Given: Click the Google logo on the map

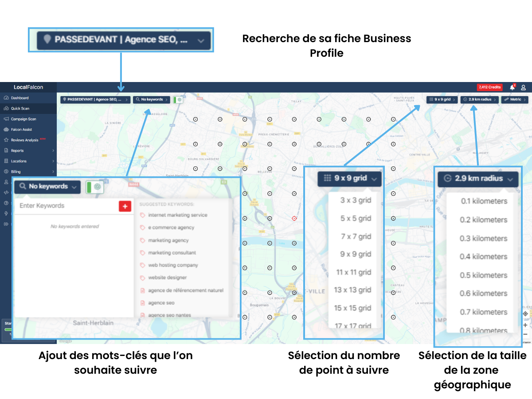Looking at the screenshot, I should tap(65, 341).
